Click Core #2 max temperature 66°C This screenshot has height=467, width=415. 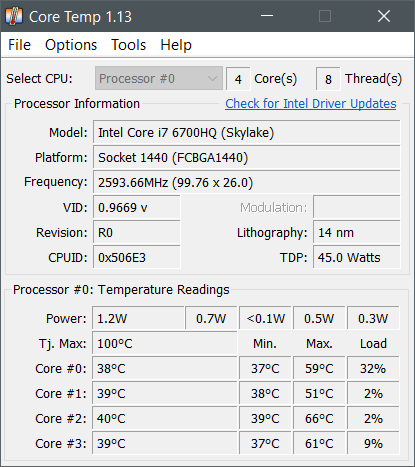(319, 419)
